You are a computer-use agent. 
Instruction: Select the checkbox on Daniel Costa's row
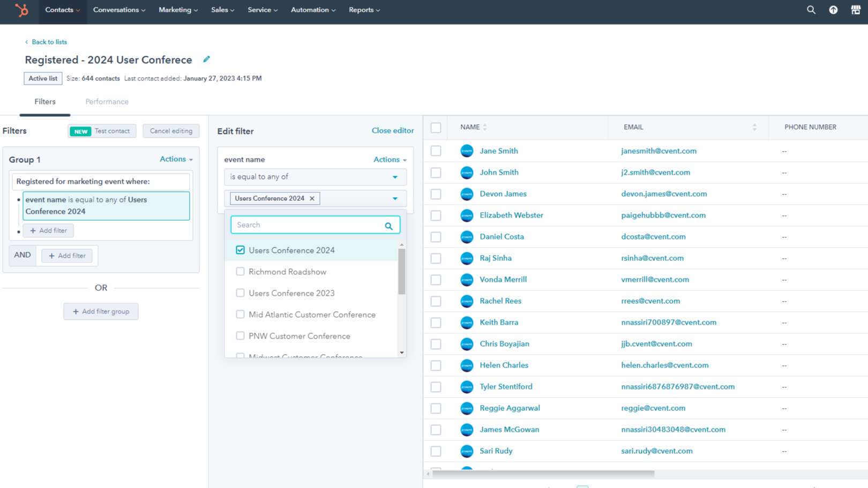point(436,236)
